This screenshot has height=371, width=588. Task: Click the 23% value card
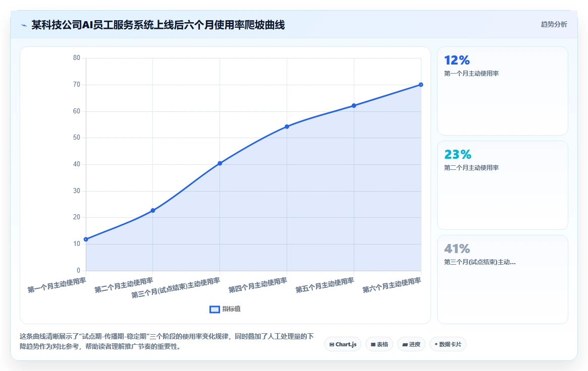503,185
